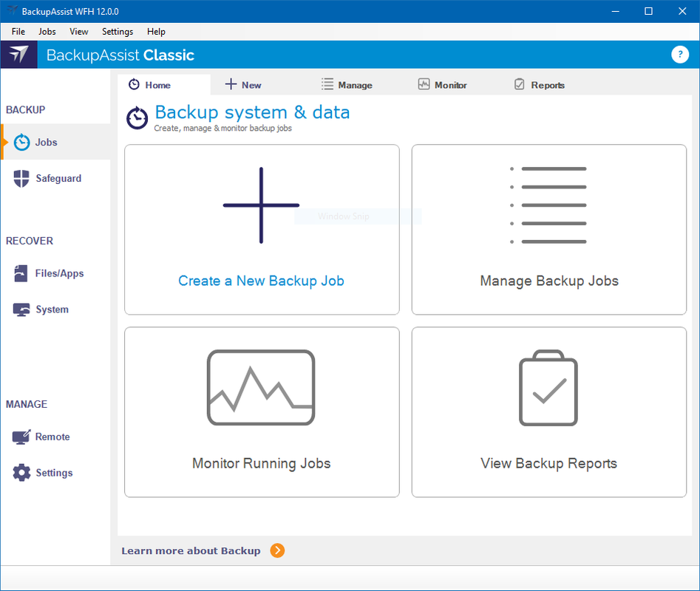Maximize the BackupAssist window

(649, 12)
